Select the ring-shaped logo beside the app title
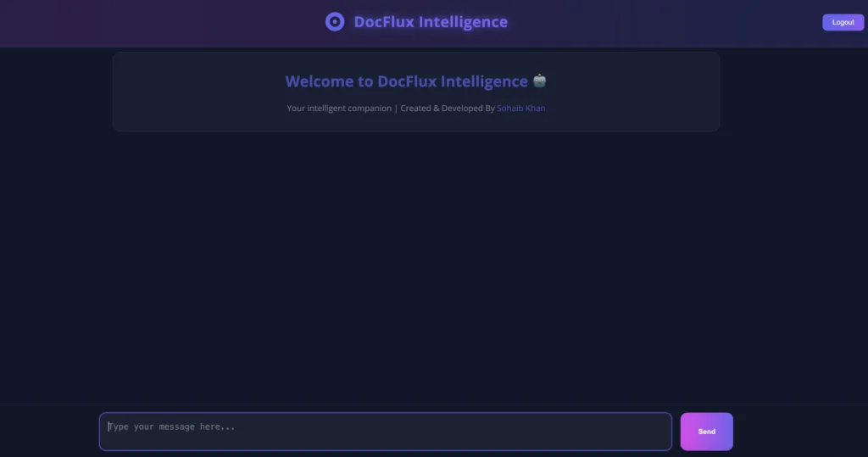868x457 pixels. [x=335, y=22]
